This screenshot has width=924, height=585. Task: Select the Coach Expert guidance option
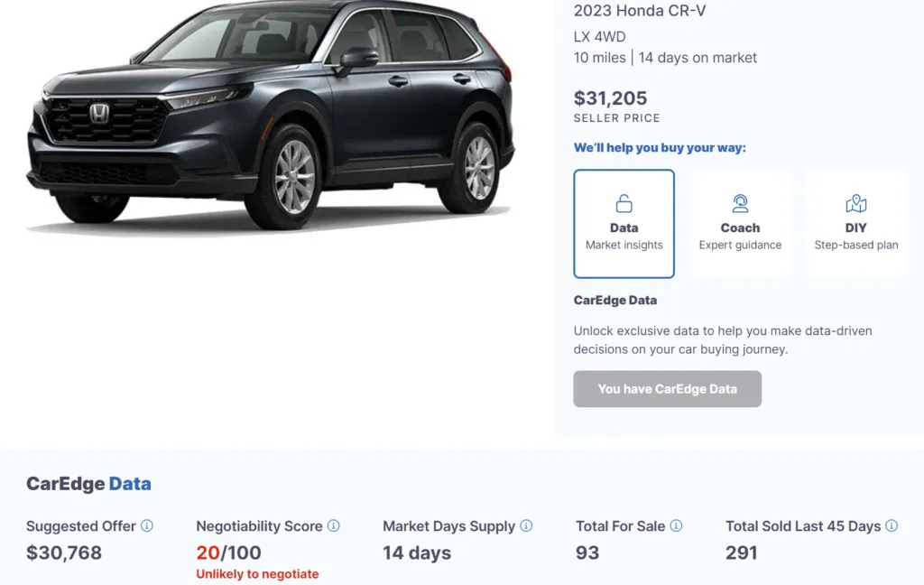coord(740,224)
